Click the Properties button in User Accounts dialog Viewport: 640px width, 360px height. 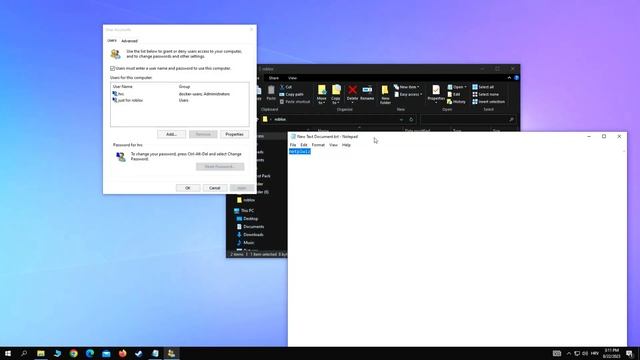click(234, 134)
